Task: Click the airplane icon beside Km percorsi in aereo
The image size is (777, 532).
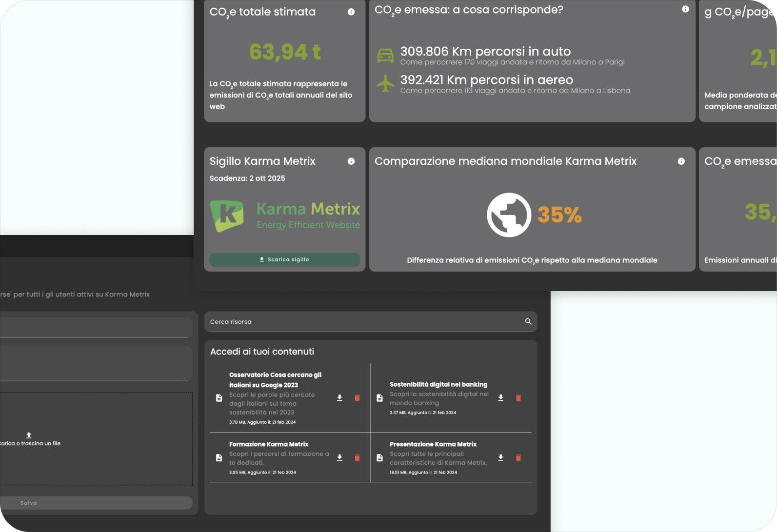Action: point(385,83)
